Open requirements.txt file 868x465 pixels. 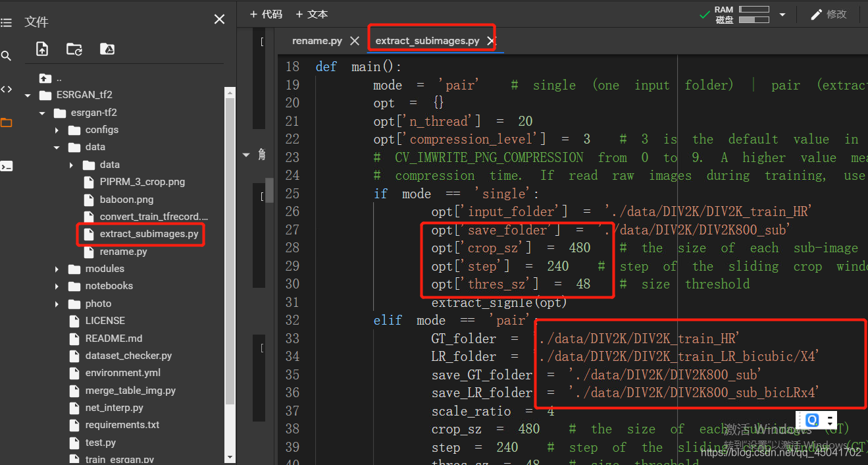click(x=122, y=425)
